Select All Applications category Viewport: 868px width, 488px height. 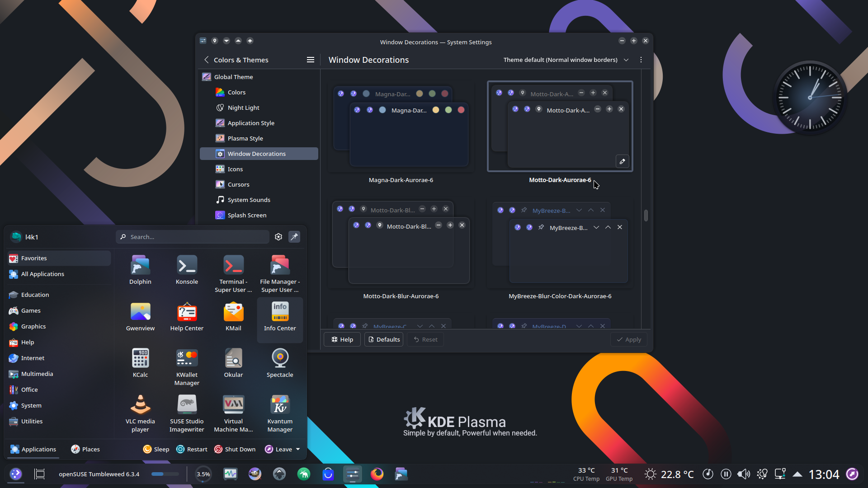59,274
